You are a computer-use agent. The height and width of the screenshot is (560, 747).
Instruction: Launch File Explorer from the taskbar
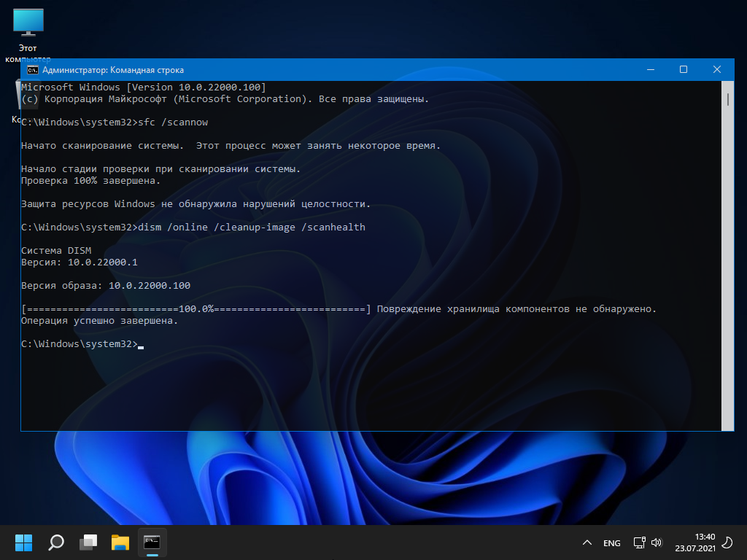point(120,542)
